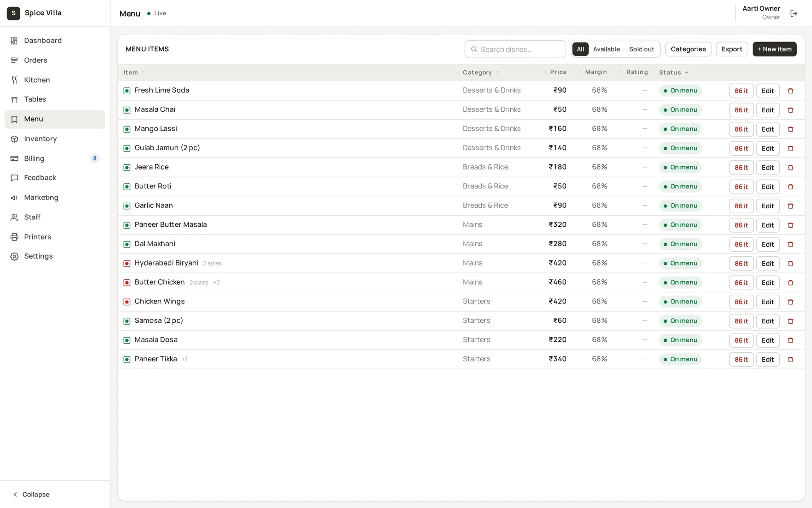Filter to Sold out items
This screenshot has height=508, width=812.
click(641, 49)
